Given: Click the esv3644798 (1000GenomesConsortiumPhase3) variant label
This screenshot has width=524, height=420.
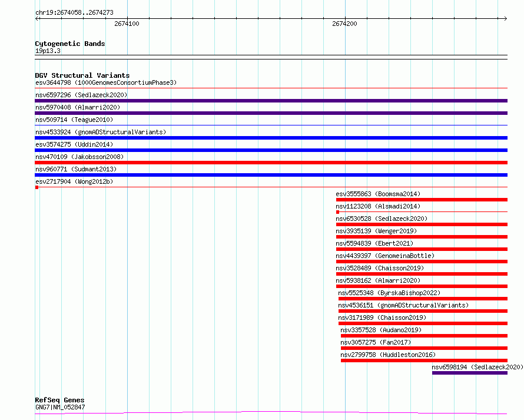Looking at the screenshot, I should (106, 82).
